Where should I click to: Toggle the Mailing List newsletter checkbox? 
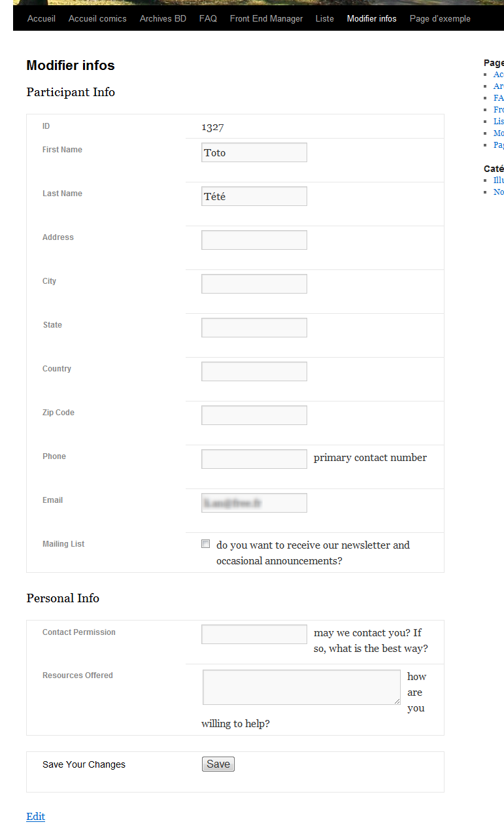(206, 544)
